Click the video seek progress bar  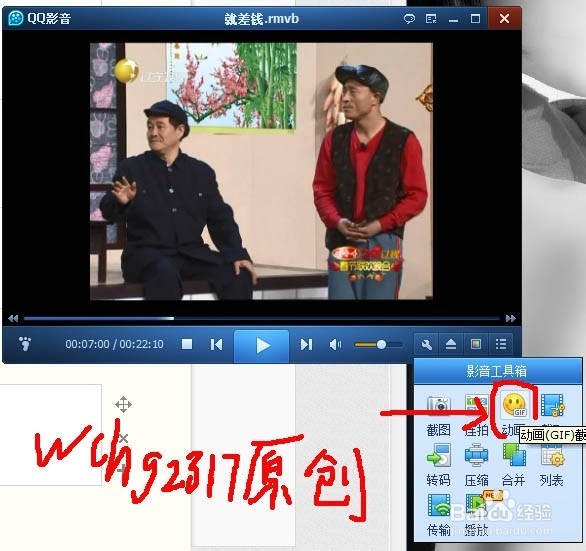262,318
